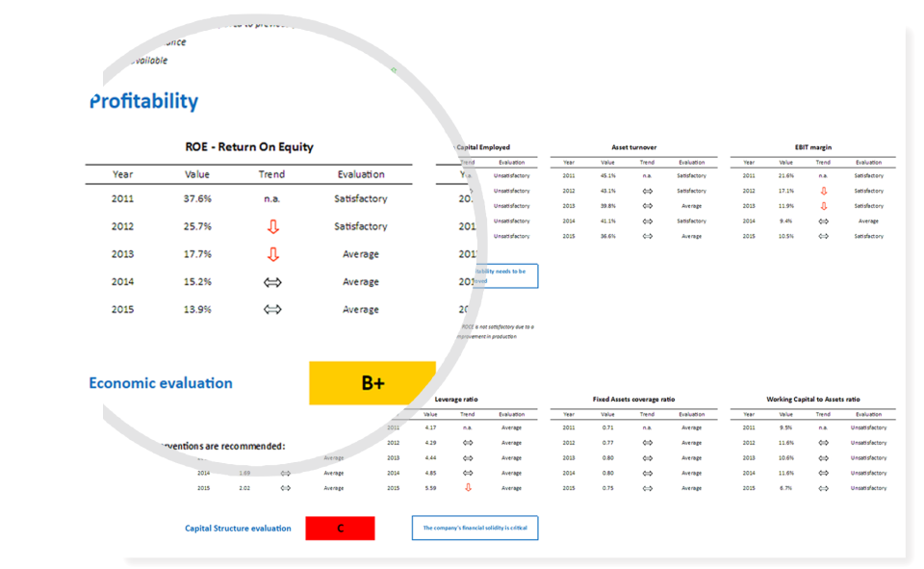Viewport: 924px width, 569px height.
Task: Click the Capital Structure evaluation label
Action: [239, 528]
